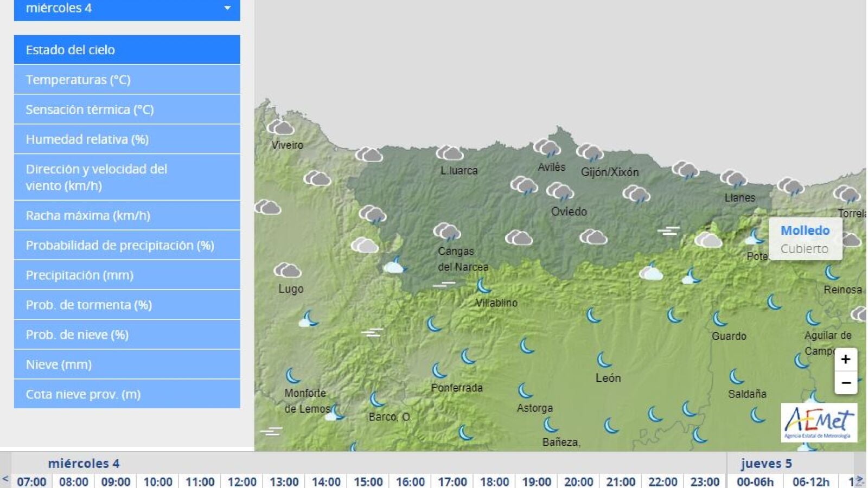This screenshot has width=868, height=488.
Task: Jump to jueves 5 00-06h slot
Action: [x=755, y=481]
